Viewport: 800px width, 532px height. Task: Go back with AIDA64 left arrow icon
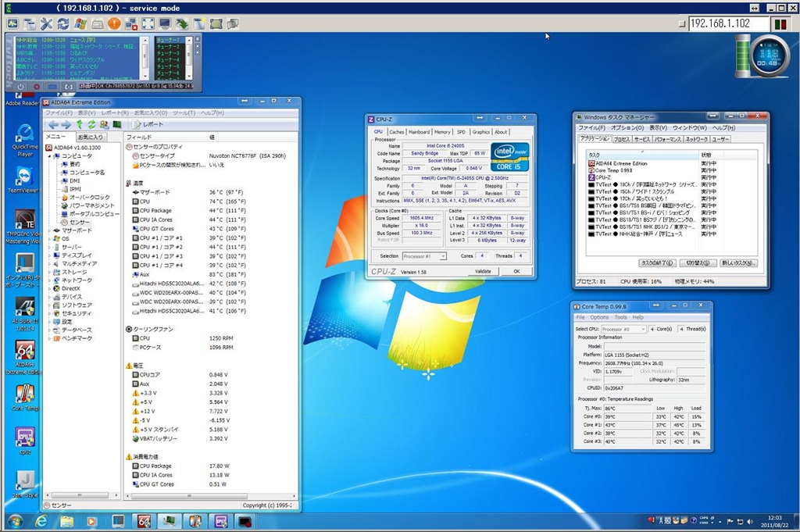pos(53,124)
